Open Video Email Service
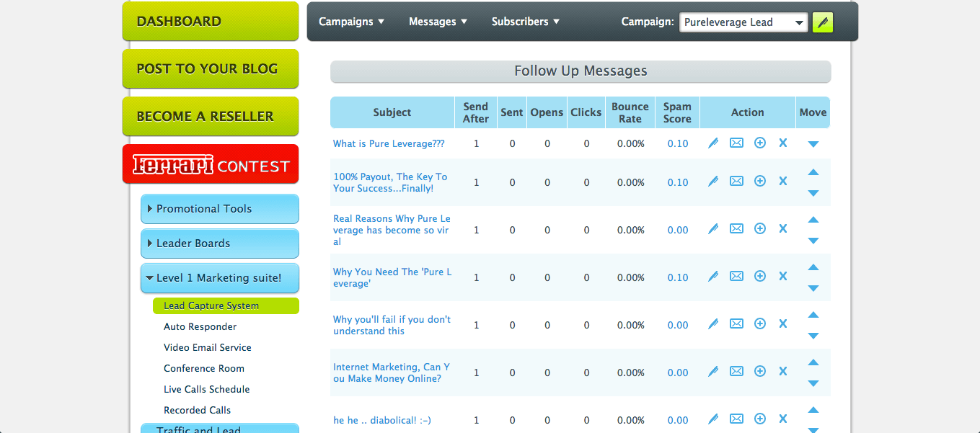The image size is (980, 433). coord(208,347)
